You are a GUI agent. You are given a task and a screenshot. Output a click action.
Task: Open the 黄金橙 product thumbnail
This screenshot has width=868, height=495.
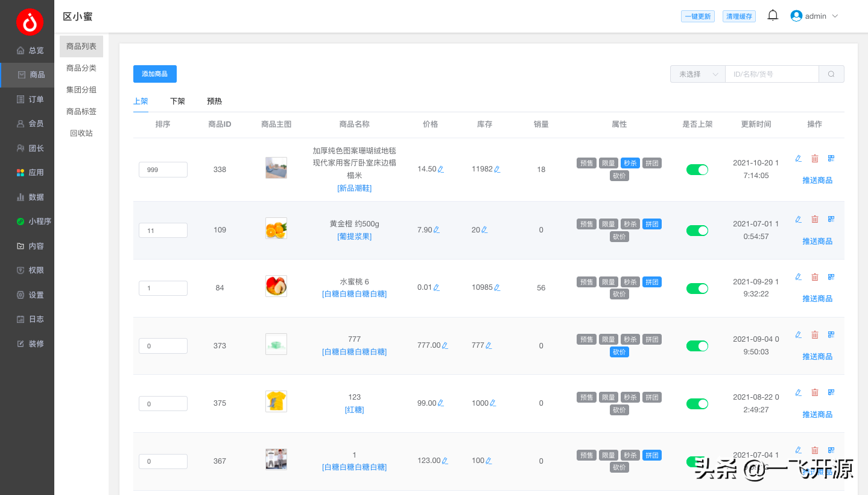276,228
